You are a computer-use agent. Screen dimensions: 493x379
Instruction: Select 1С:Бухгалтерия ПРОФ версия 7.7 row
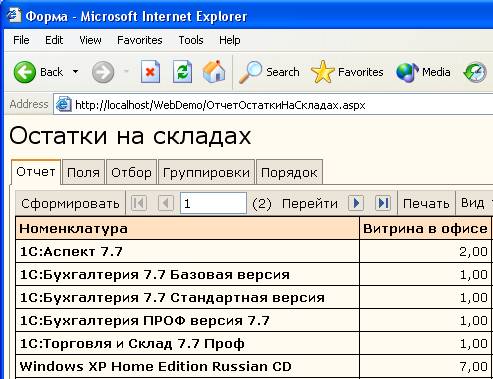click(187, 320)
